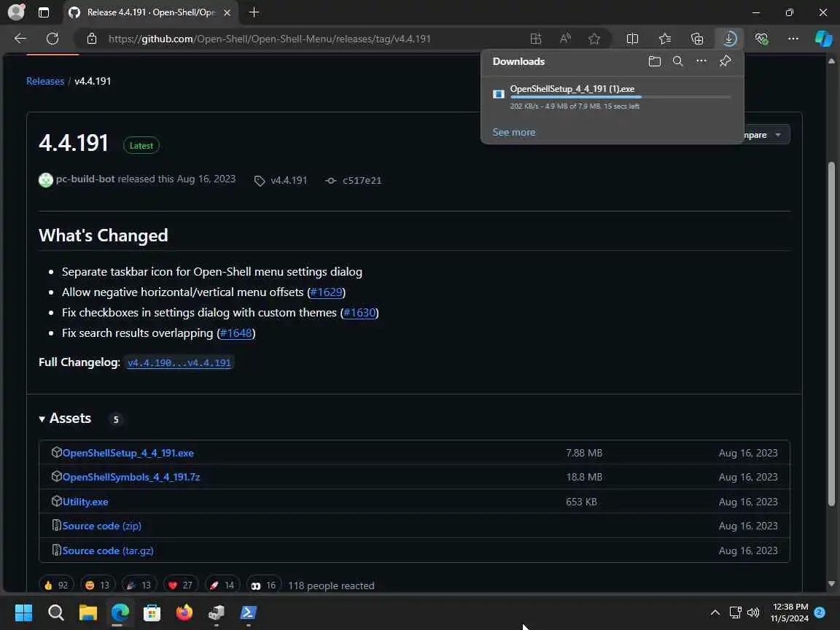
Task: Click See more in Downloads
Action: [x=514, y=132]
